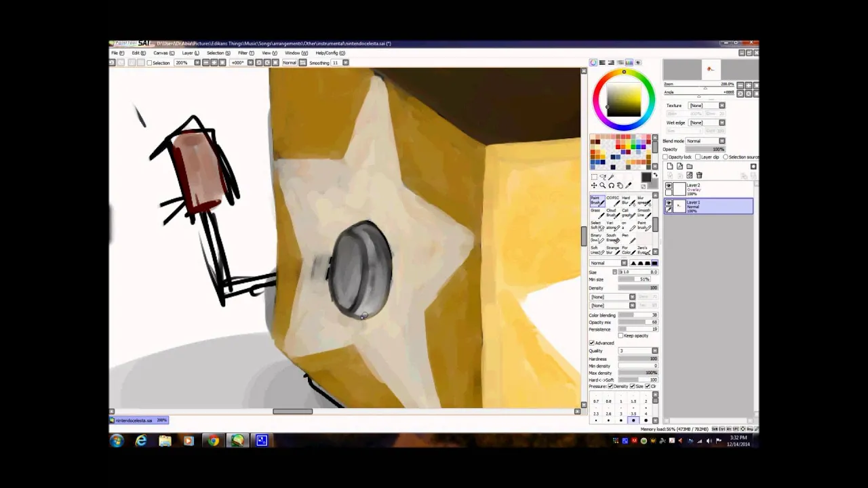The image size is (868, 488).
Task: Open the File menu
Action: tap(118, 53)
